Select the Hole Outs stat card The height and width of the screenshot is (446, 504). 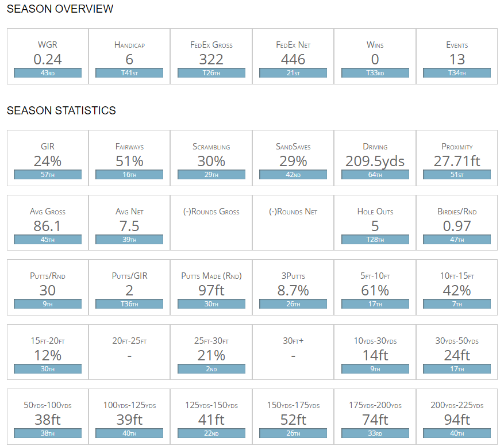pyautogui.click(x=375, y=221)
